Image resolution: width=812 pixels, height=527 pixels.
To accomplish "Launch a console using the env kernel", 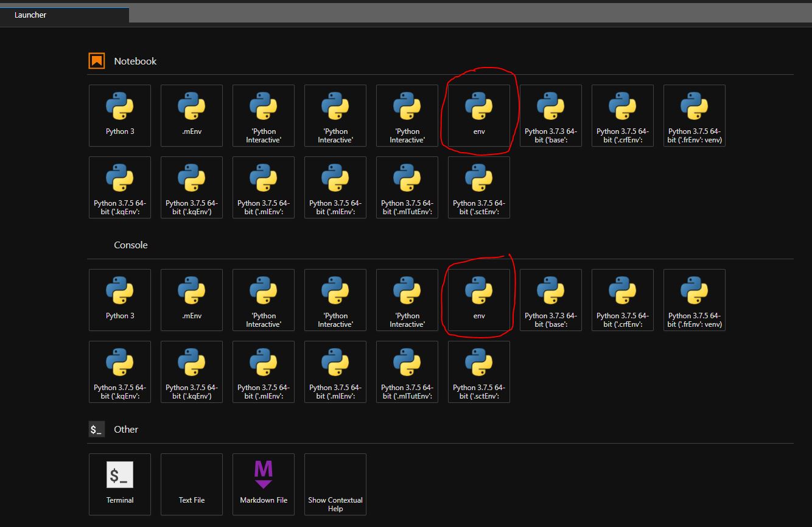I will click(x=479, y=300).
